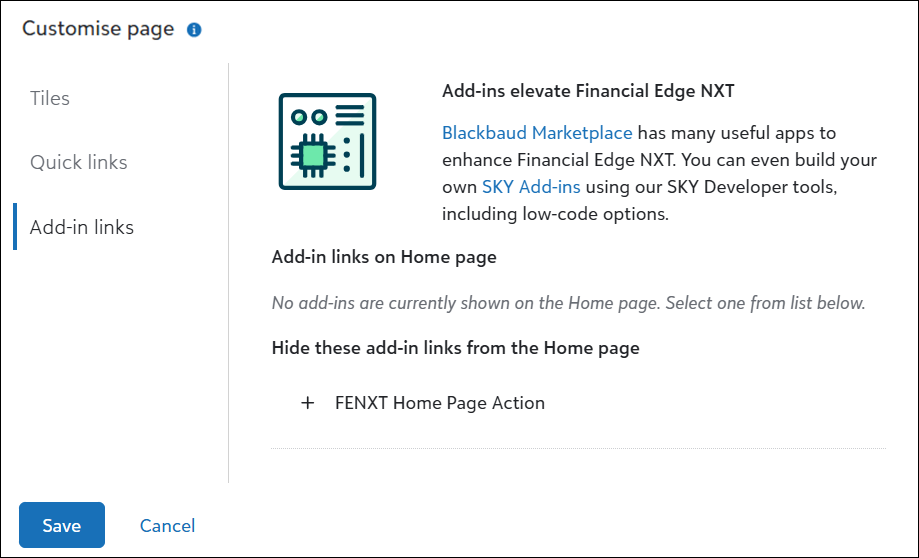The image size is (919, 558).
Task: Click the add-ins circuit board illustration
Action: (x=327, y=141)
